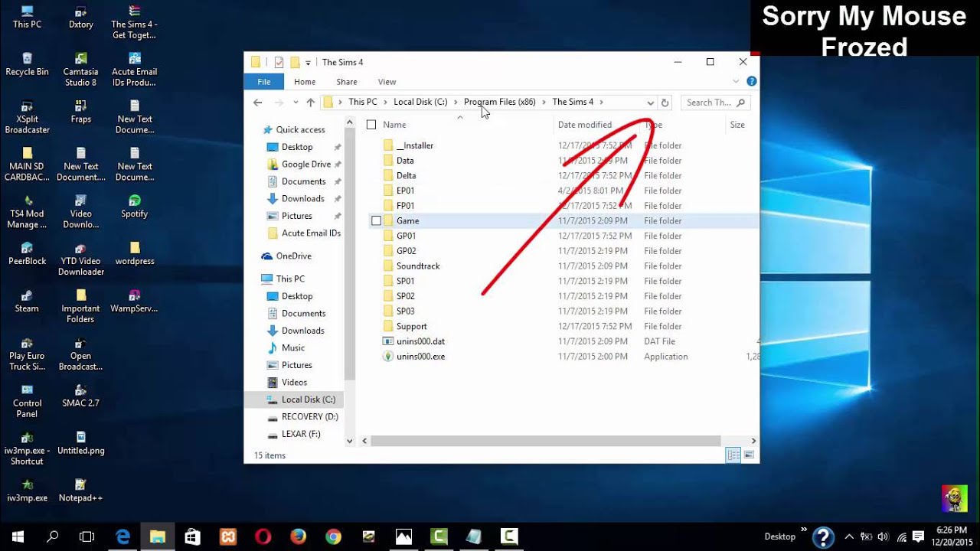Open Control Panel desktop icon
Image resolution: width=980 pixels, height=551 pixels.
point(27,401)
